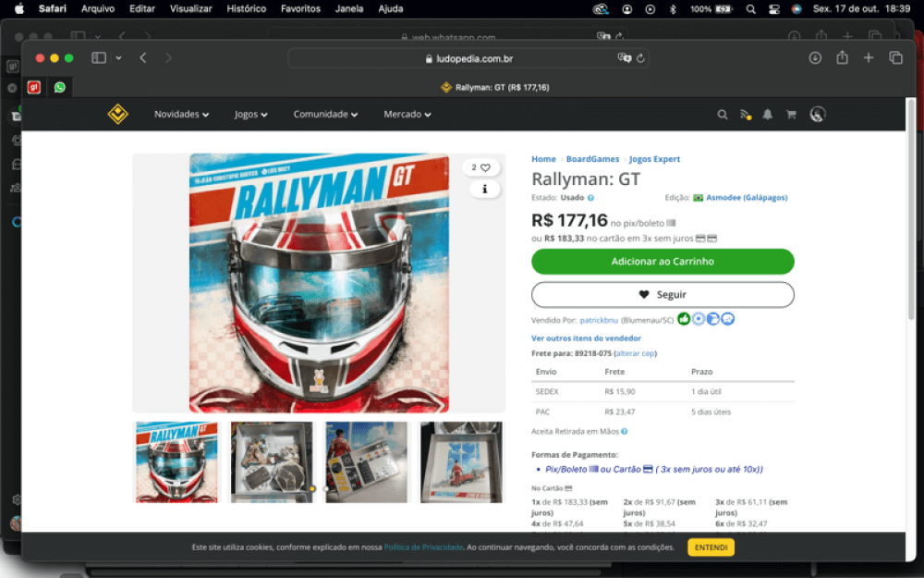Click the Ludopedia logo icon
Screen dimensions: 924x578
[117, 115]
